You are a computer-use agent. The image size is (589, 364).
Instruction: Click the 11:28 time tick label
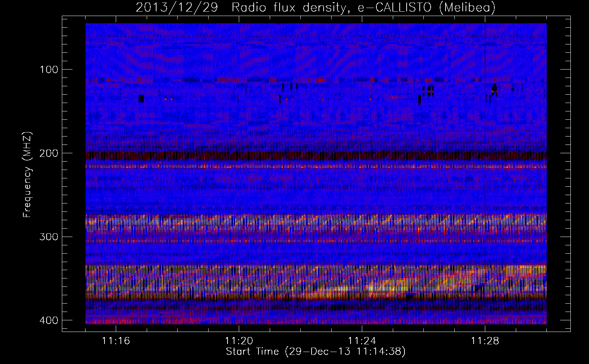click(485, 341)
